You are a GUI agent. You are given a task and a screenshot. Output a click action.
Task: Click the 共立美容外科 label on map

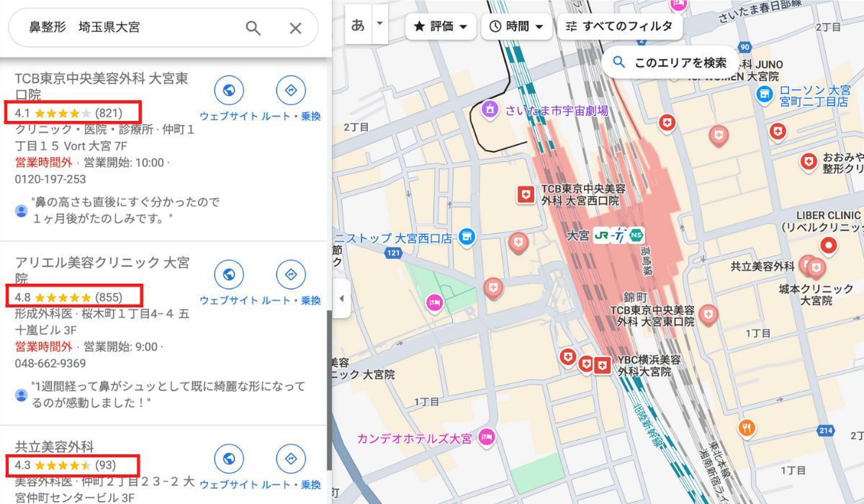(762, 266)
